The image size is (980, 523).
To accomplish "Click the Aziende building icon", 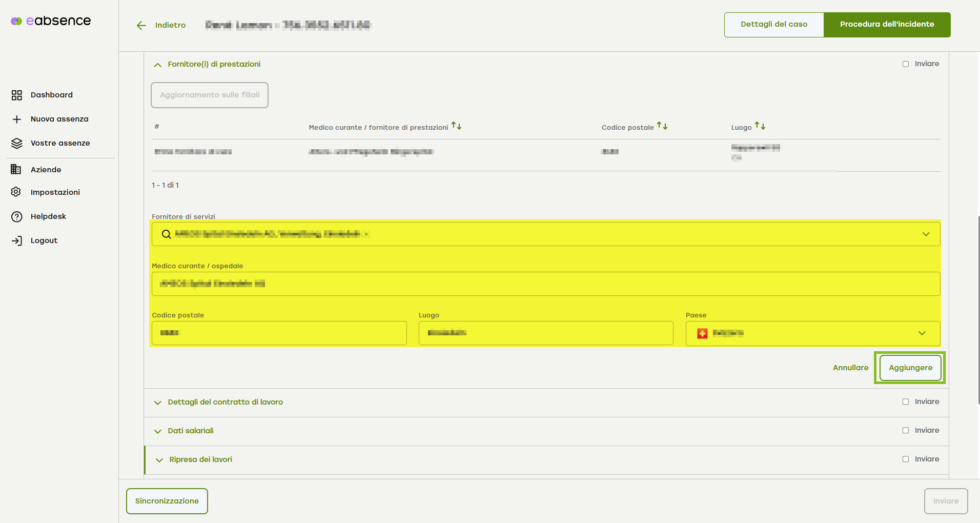I will point(16,170).
